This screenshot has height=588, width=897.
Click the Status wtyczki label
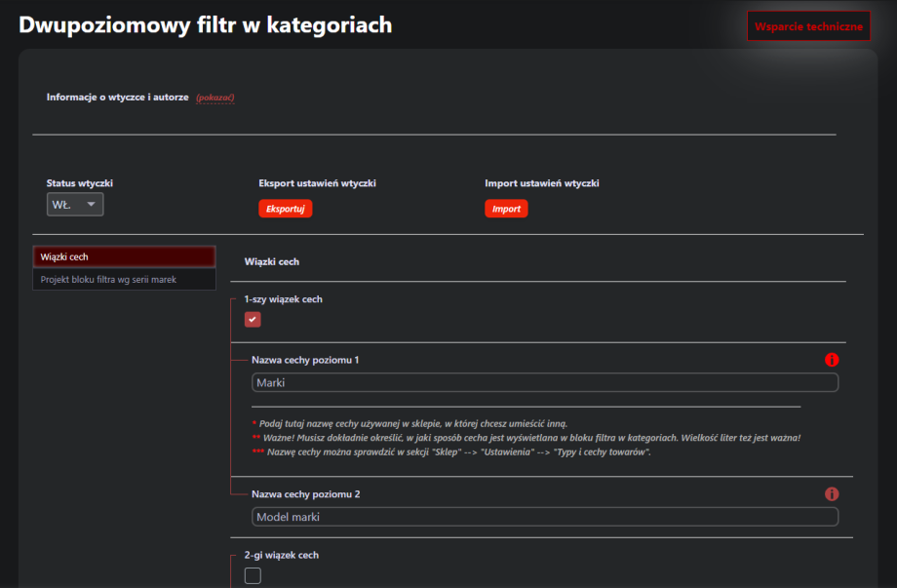coord(87,182)
